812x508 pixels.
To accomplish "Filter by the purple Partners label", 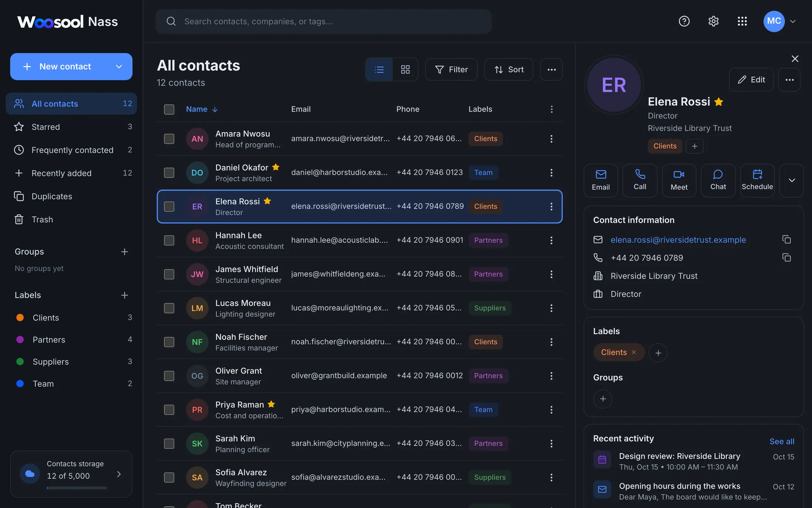I will (71, 340).
